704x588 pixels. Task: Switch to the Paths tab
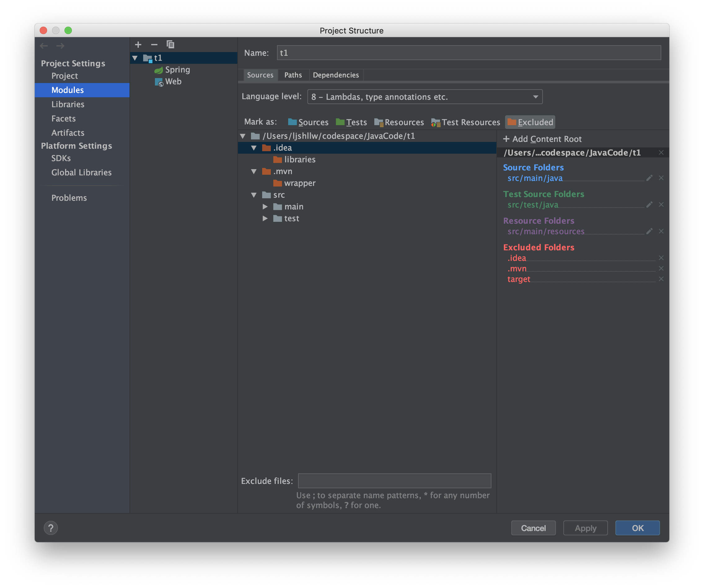click(293, 75)
